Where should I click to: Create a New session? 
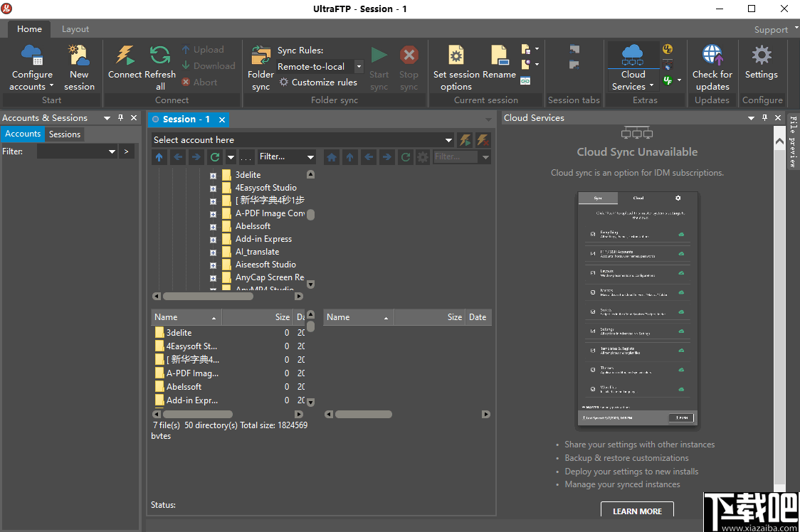[x=79, y=68]
